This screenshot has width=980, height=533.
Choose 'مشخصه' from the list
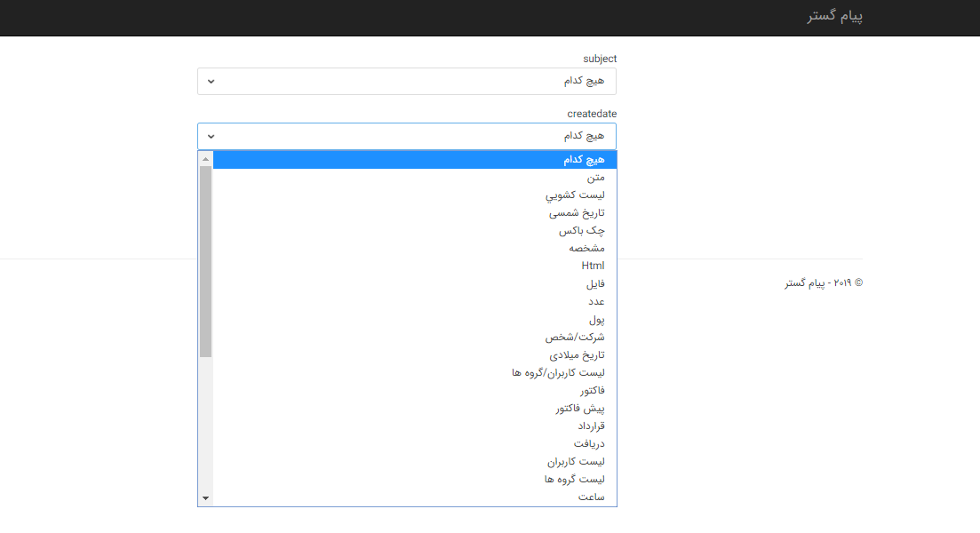pyautogui.click(x=414, y=249)
